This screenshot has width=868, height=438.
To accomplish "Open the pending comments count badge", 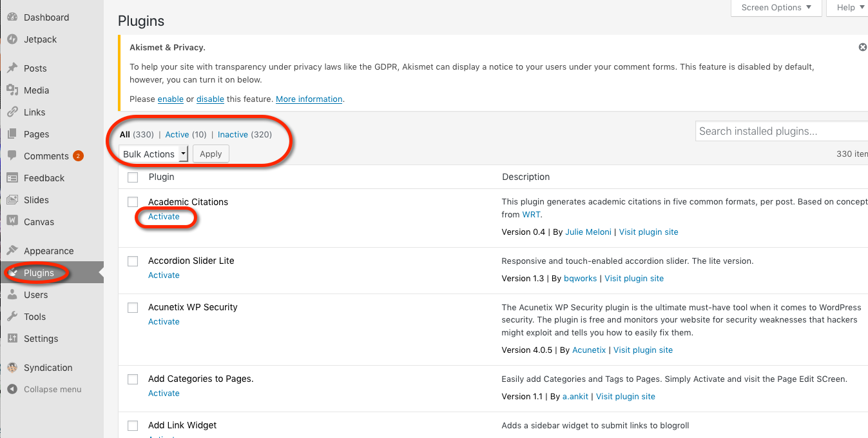I will point(78,156).
